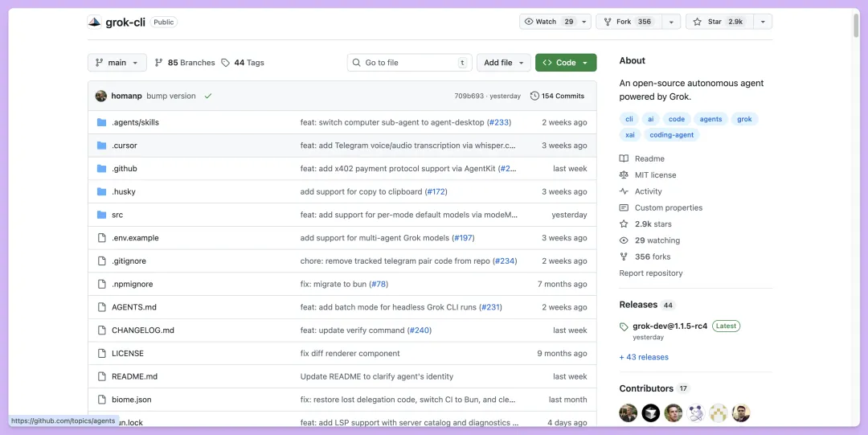This screenshot has height=435, width=868.
Task: Click the coding-agent topic tag
Action: tap(671, 135)
